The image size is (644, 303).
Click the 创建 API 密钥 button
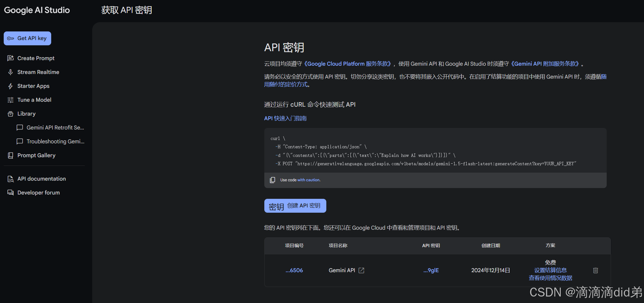[x=295, y=206]
